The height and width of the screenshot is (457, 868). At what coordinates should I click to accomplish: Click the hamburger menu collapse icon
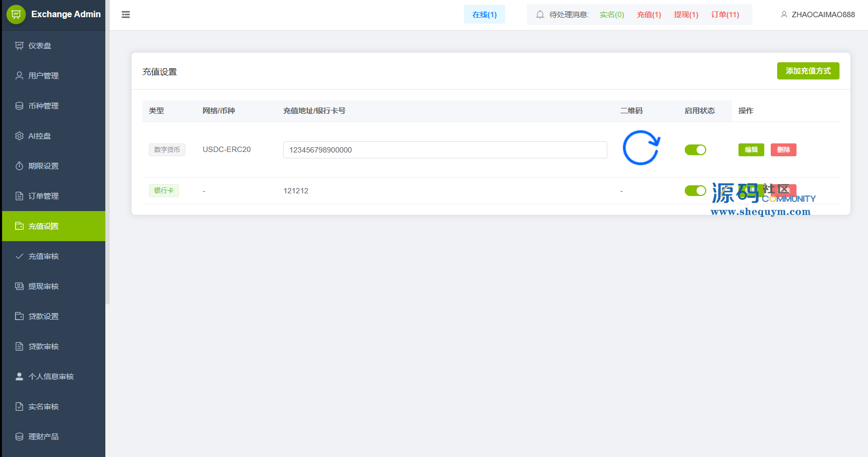[x=126, y=14]
